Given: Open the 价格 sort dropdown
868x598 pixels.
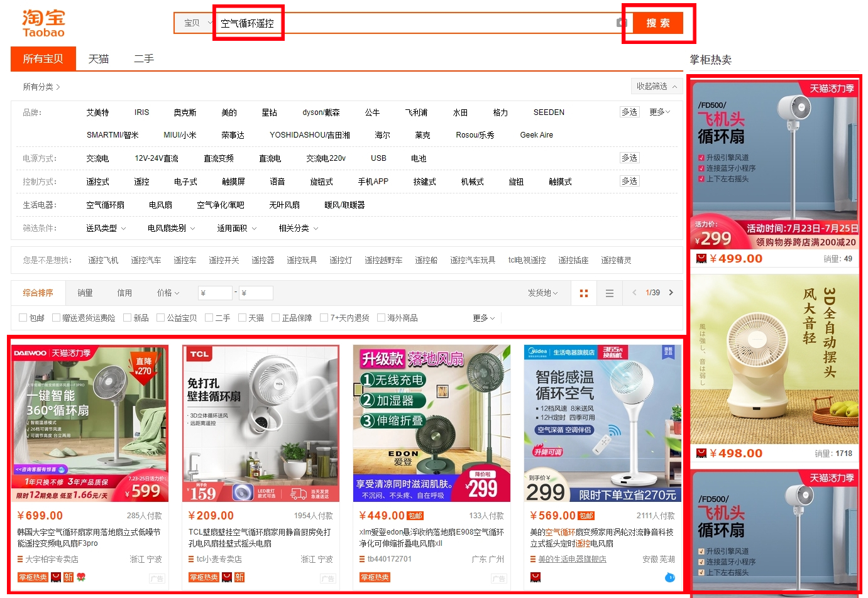Looking at the screenshot, I should point(168,293).
